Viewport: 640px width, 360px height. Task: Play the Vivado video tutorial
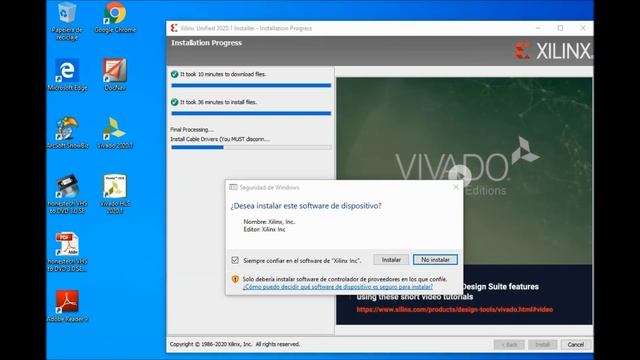[x=459, y=176]
